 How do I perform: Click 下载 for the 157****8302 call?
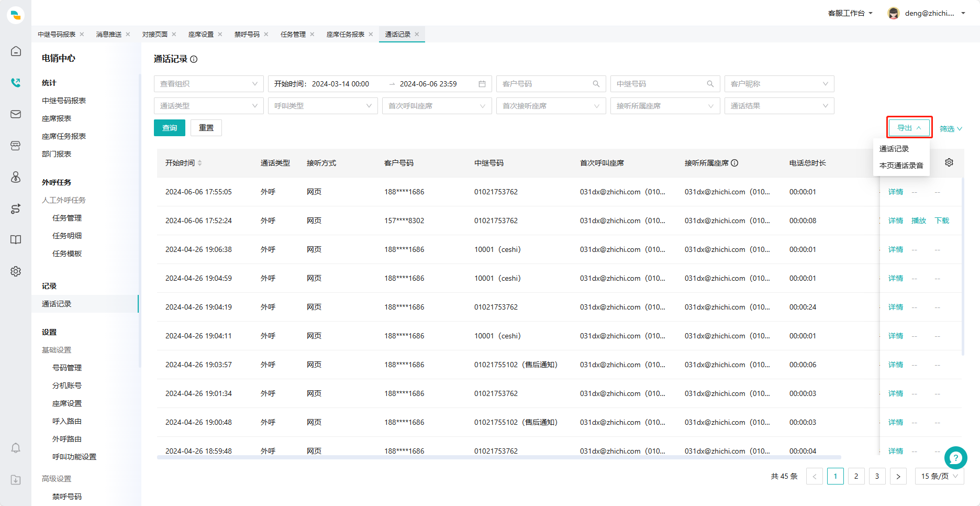(x=942, y=221)
